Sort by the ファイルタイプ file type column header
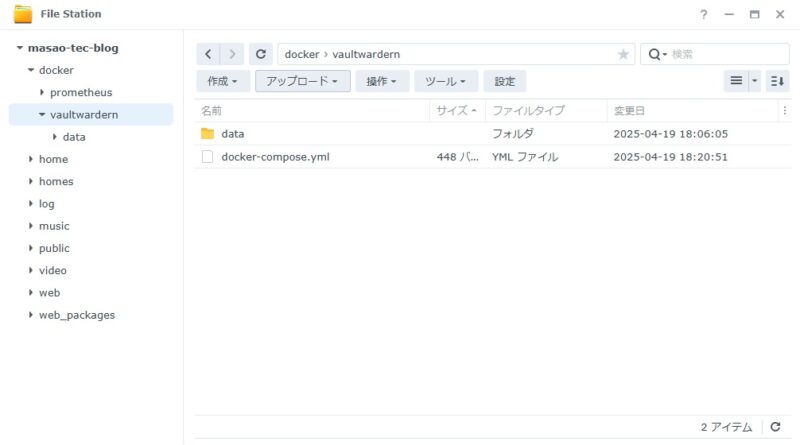Screen dimensions: 800x445 point(546,110)
